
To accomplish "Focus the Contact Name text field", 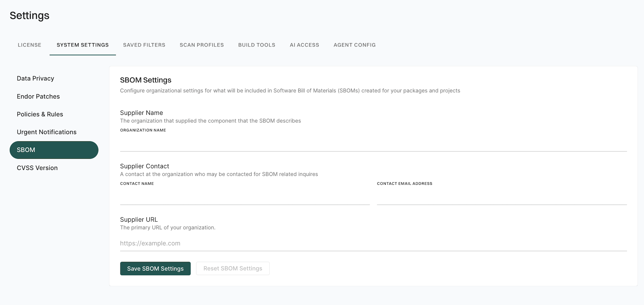I will [x=245, y=197].
